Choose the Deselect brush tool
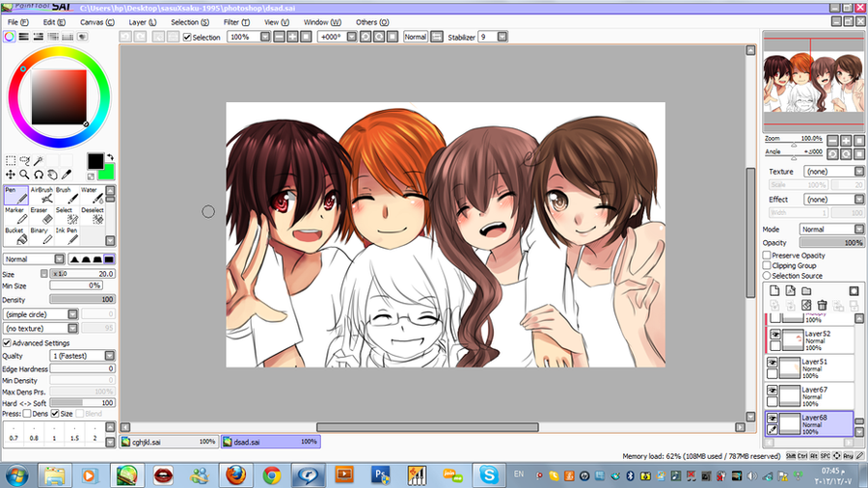The width and height of the screenshot is (868, 488). [x=93, y=216]
